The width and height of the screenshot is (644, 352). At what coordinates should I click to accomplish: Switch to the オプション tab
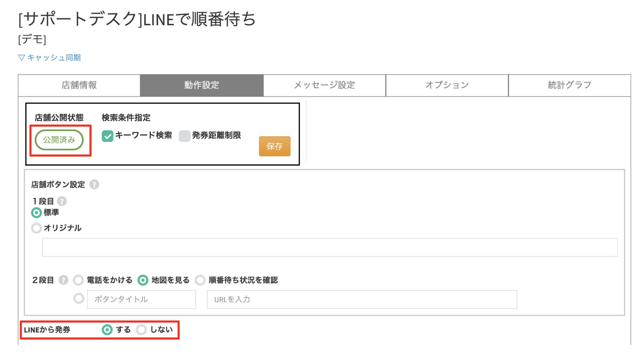(446, 85)
